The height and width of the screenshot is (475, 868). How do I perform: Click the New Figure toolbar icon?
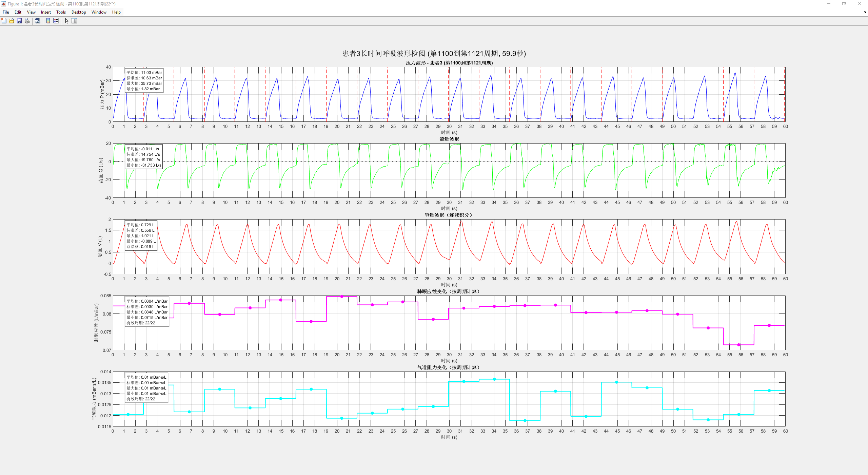[x=4, y=21]
